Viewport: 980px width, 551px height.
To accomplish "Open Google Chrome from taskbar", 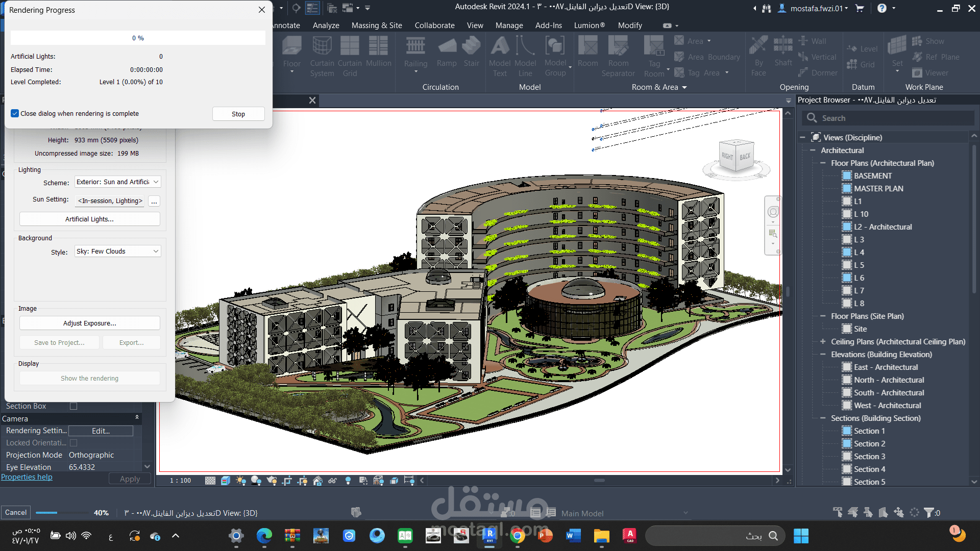I will point(518,536).
